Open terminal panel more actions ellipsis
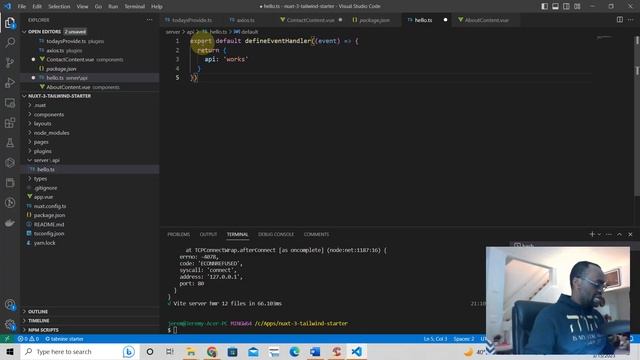The image size is (640, 360). pyautogui.click(x=609, y=234)
